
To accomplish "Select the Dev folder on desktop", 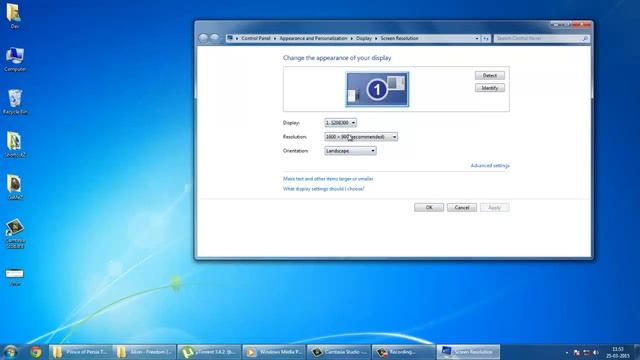I will point(14,15).
